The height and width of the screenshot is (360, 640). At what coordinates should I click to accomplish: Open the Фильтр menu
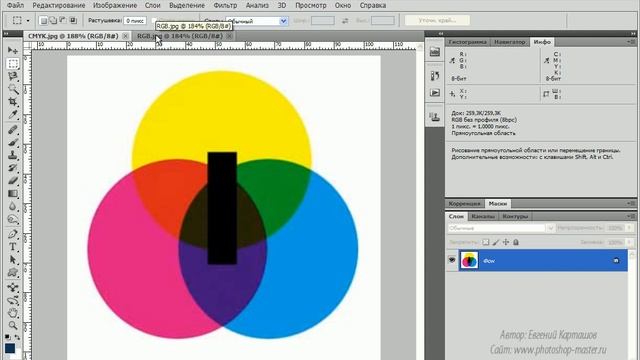225,5
